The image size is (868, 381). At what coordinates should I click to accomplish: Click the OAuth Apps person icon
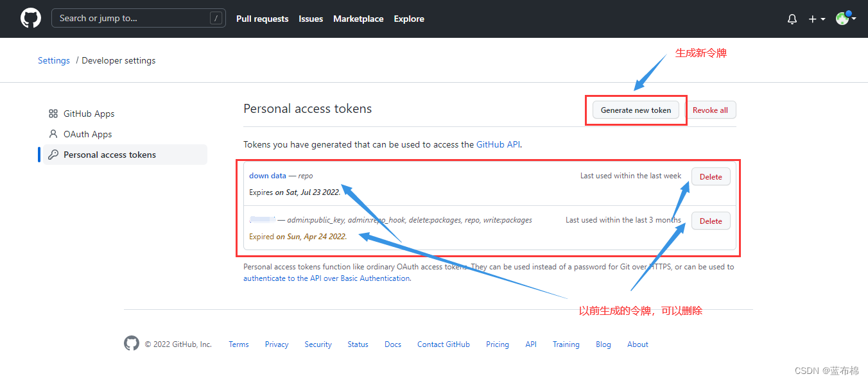point(53,134)
